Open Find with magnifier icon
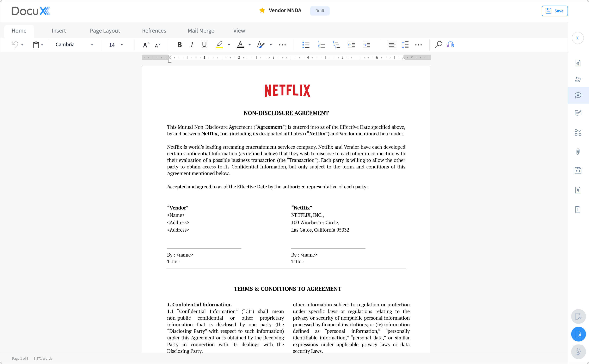 [439, 45]
